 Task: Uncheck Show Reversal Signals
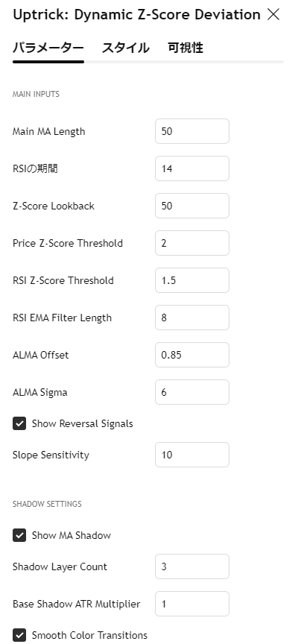coord(19,423)
